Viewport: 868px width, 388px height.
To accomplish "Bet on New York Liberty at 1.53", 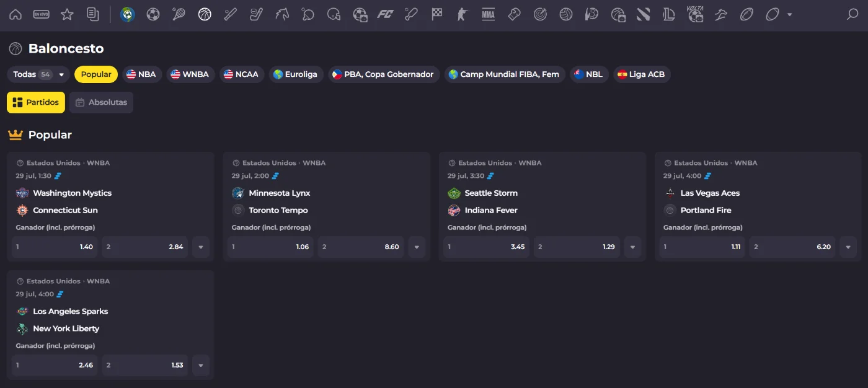I will 145,365.
